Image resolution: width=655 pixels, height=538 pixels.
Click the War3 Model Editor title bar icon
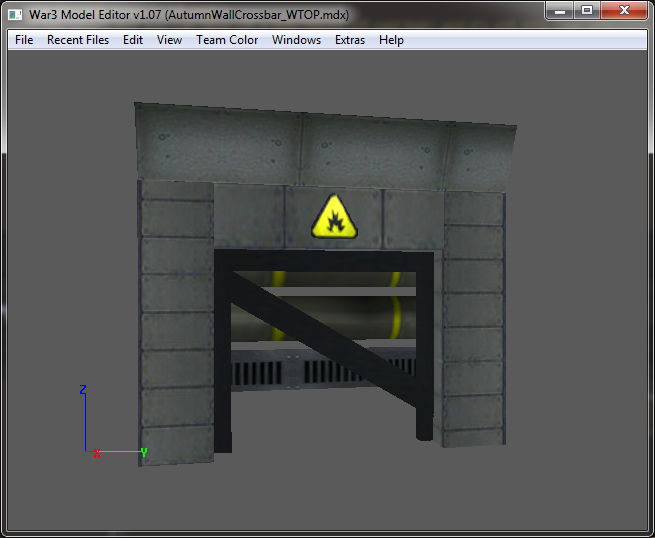pos(15,15)
